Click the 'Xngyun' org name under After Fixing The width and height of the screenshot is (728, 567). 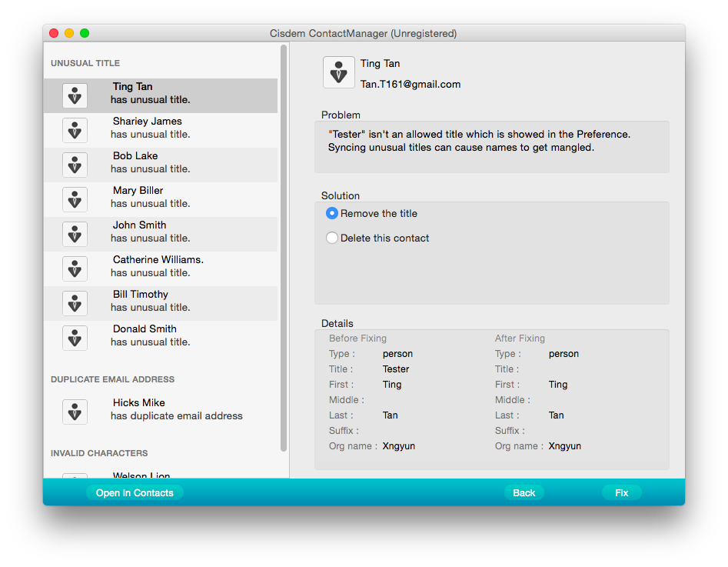(564, 446)
